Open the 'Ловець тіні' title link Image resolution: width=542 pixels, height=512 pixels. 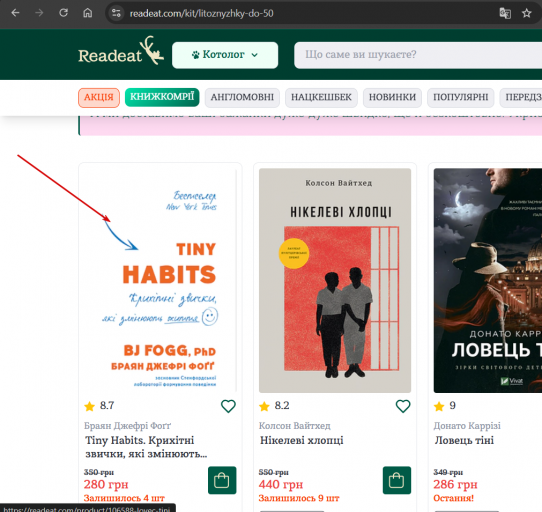[464, 440]
